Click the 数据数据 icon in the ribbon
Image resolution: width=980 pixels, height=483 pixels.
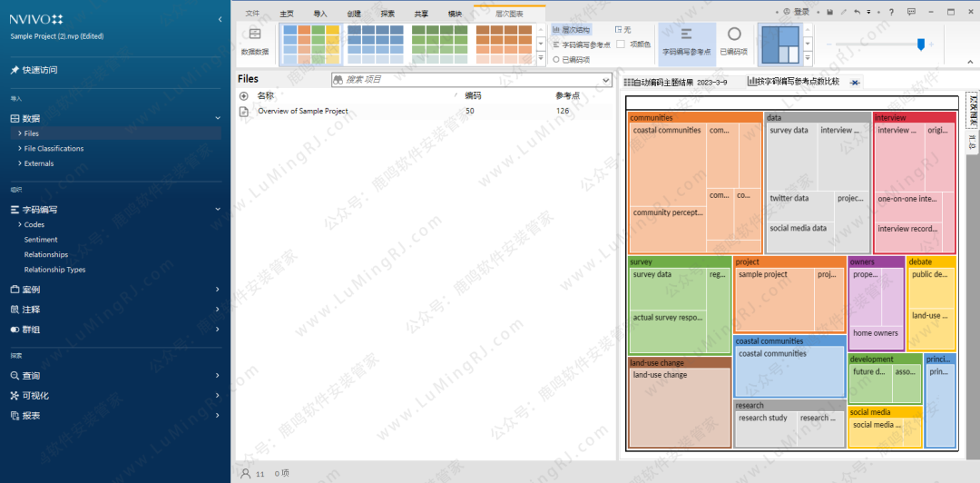(255, 39)
